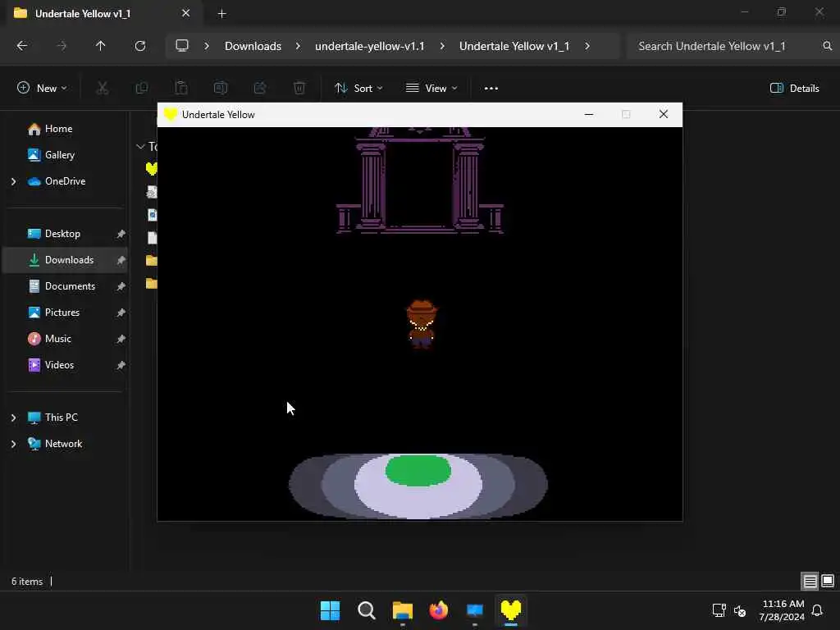Click the yellow heart game window icon

click(x=171, y=115)
